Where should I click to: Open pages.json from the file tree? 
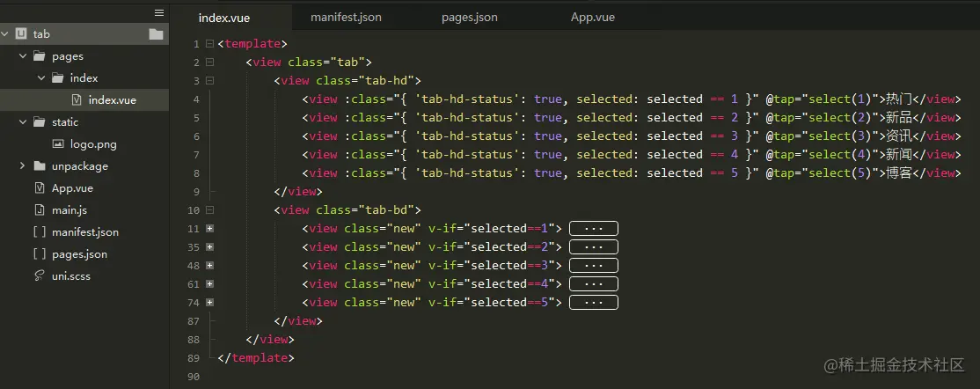[79, 254]
